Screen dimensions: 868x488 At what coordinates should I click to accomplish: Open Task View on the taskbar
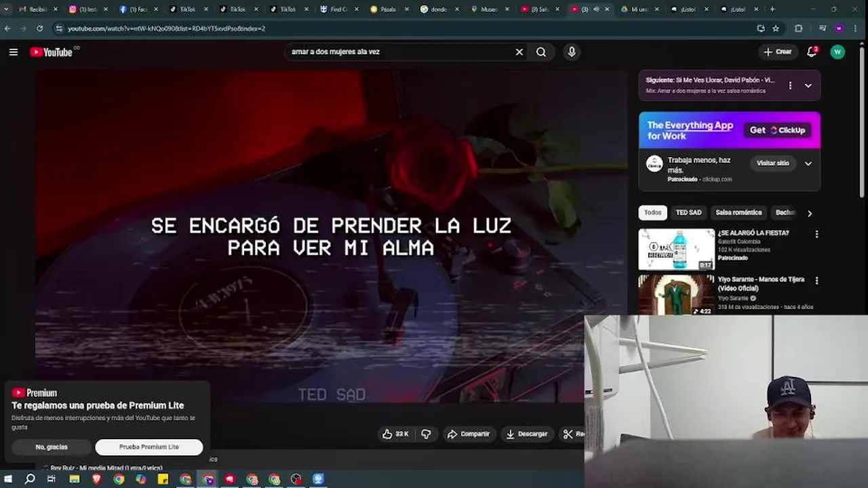pyautogui.click(x=52, y=479)
